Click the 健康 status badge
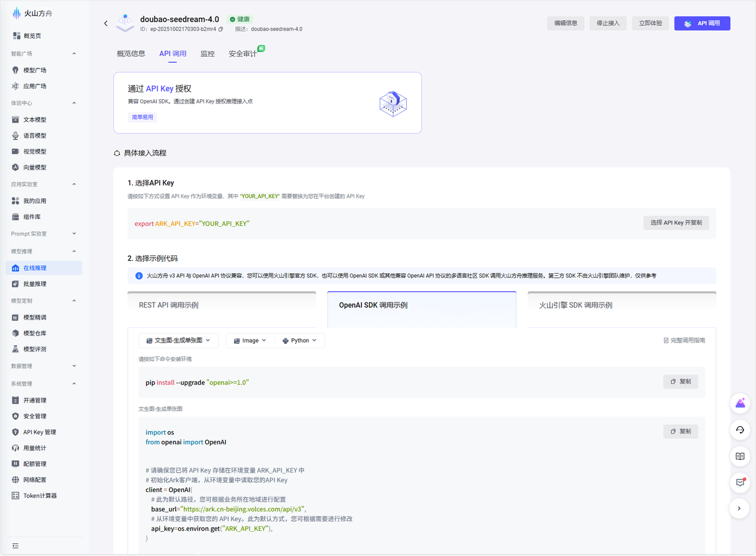Viewport: 756px width, 556px height. click(240, 19)
